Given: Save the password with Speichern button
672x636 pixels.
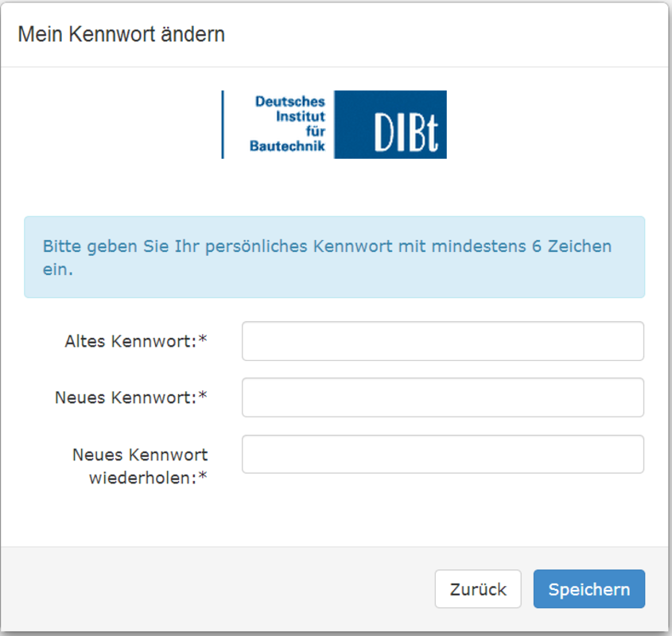Looking at the screenshot, I should pos(588,589).
